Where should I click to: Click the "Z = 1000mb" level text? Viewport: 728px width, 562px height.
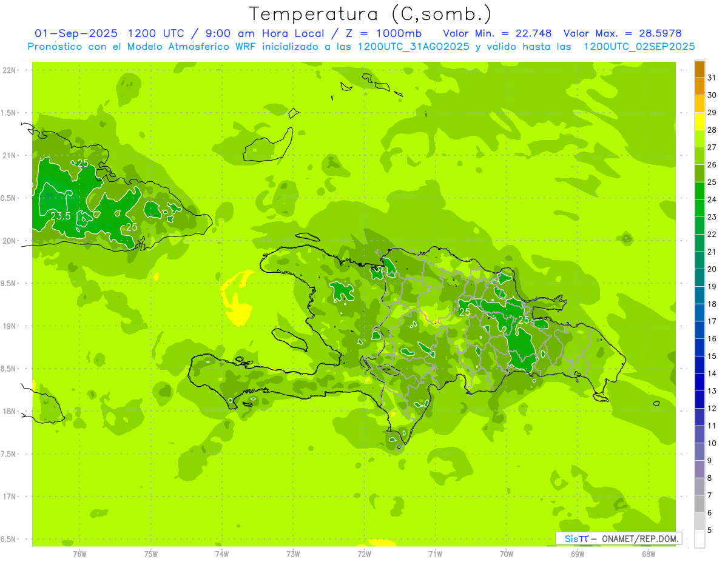382,33
